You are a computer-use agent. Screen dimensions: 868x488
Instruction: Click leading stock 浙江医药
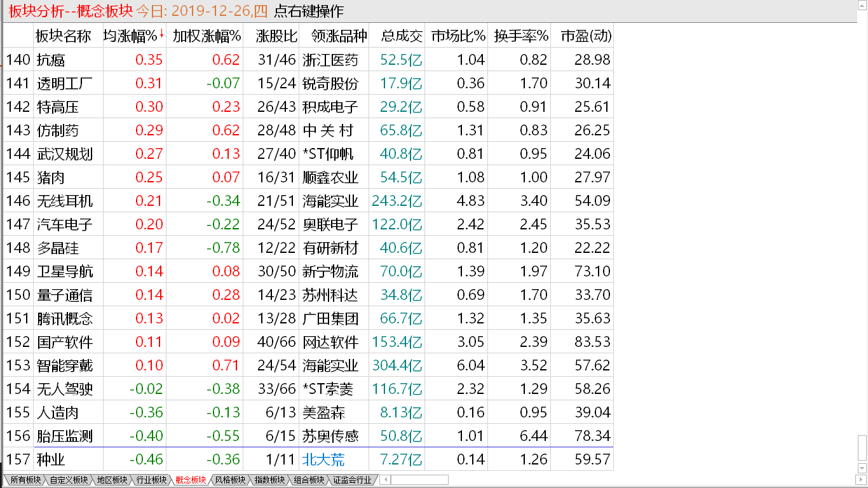[x=330, y=60]
